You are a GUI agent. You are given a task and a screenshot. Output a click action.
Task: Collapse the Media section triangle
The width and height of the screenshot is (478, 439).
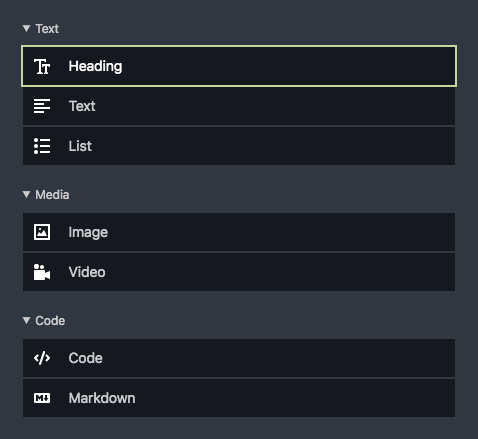tap(26, 194)
